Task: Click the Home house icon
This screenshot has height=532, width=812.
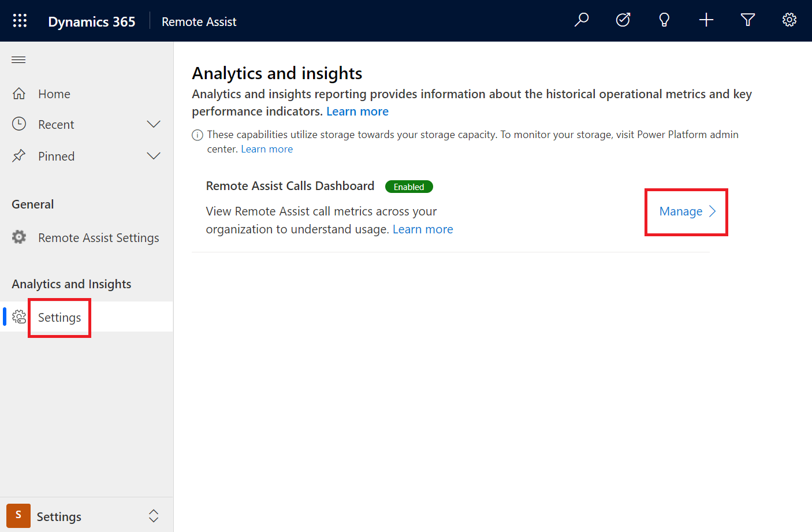Action: 19,94
